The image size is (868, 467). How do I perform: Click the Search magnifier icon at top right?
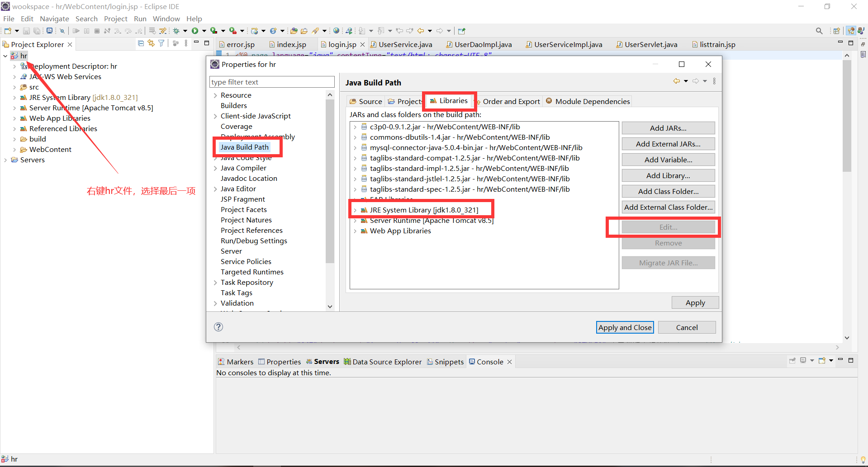click(819, 31)
